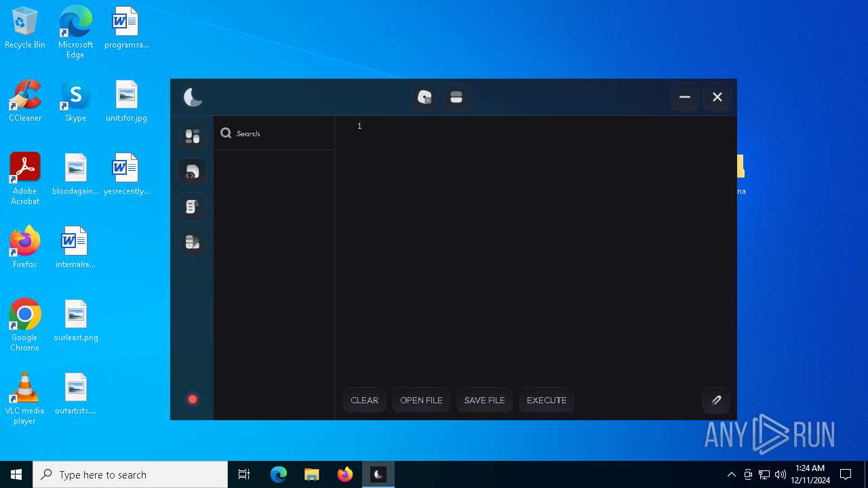The image size is (868, 488).
Task: Click the OPEN FILE button
Action: point(421,400)
